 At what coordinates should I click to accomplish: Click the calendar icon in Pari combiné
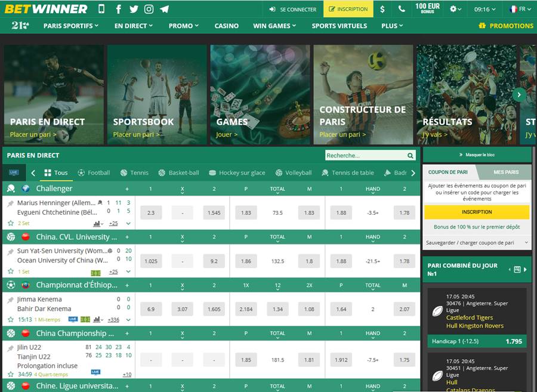[x=517, y=270]
